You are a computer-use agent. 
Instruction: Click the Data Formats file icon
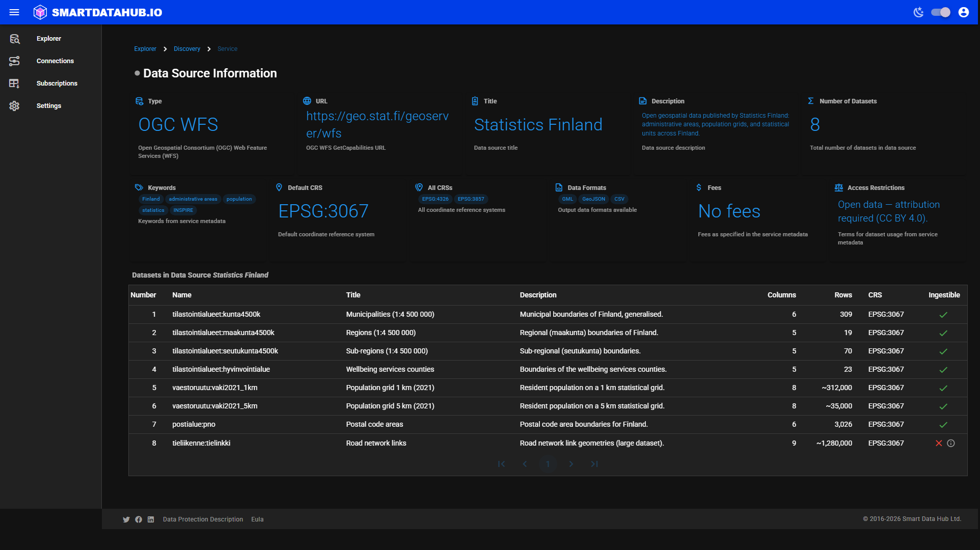(x=559, y=187)
